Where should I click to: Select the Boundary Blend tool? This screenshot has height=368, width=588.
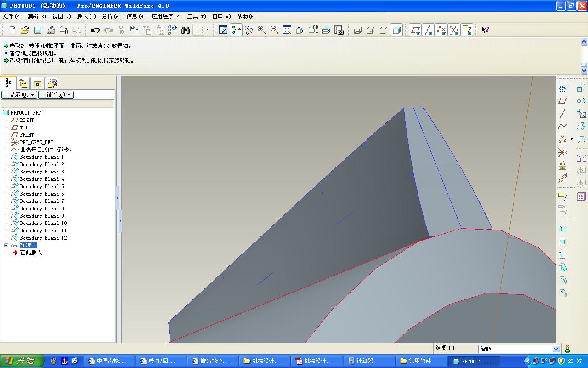coord(582,126)
